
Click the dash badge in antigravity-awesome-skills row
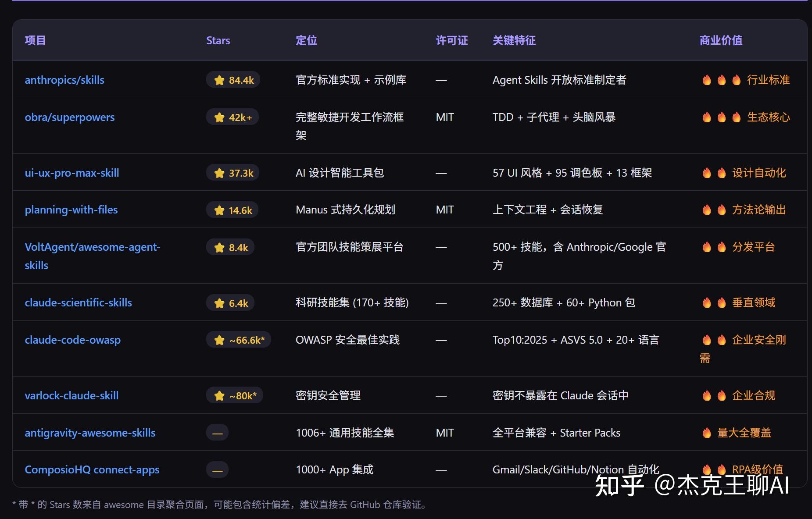[217, 433]
